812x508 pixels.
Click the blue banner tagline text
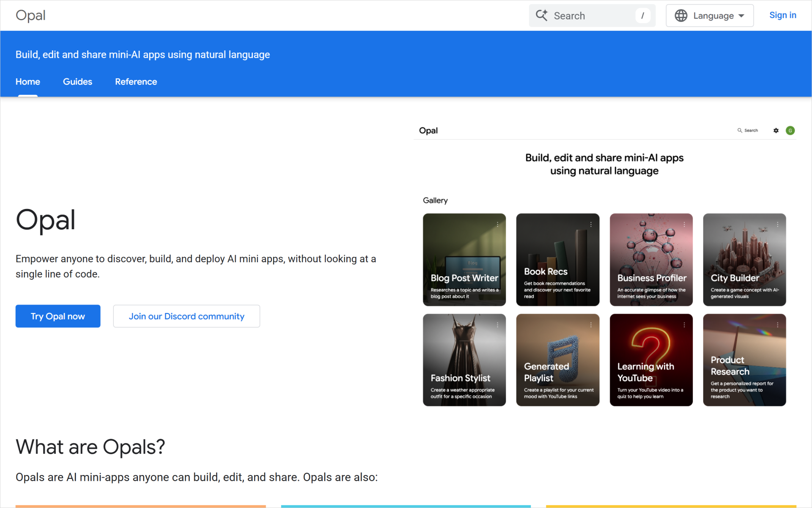[143, 55]
